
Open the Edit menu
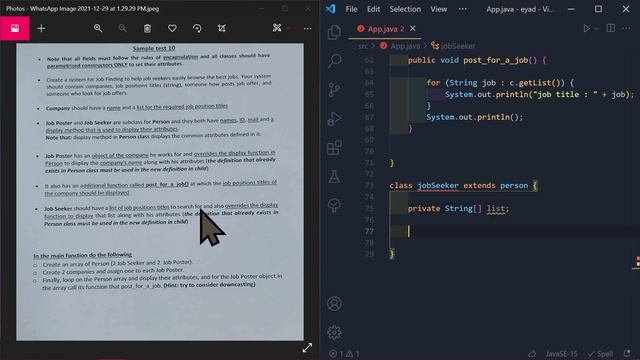point(373,9)
